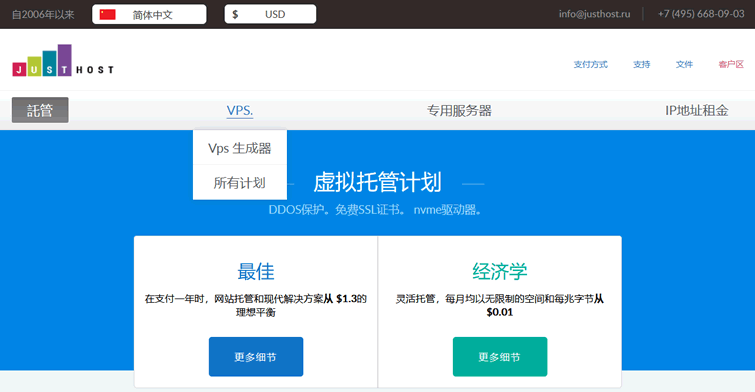This screenshot has width=755, height=392.
Task: Open the 支付方式 payment methods link
Action: 590,65
